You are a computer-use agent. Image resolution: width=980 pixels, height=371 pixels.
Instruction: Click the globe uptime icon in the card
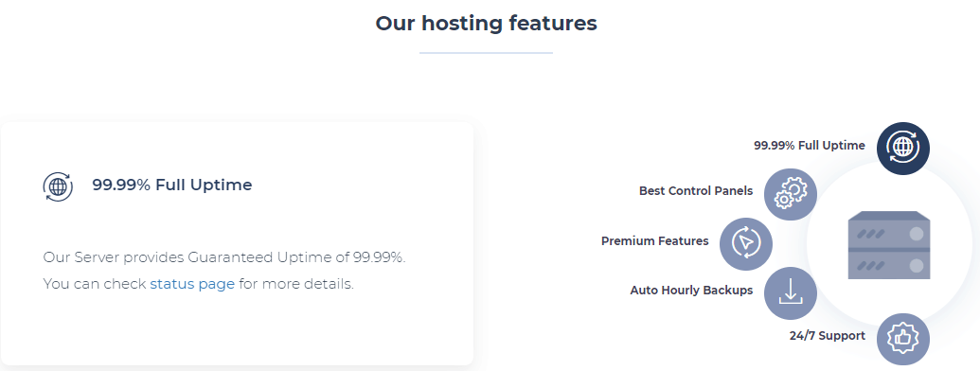(x=58, y=186)
